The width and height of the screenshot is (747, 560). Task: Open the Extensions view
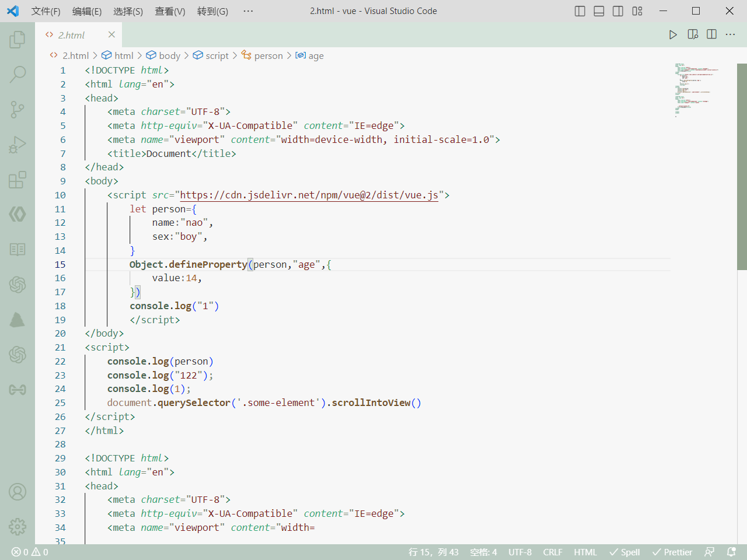(x=18, y=179)
